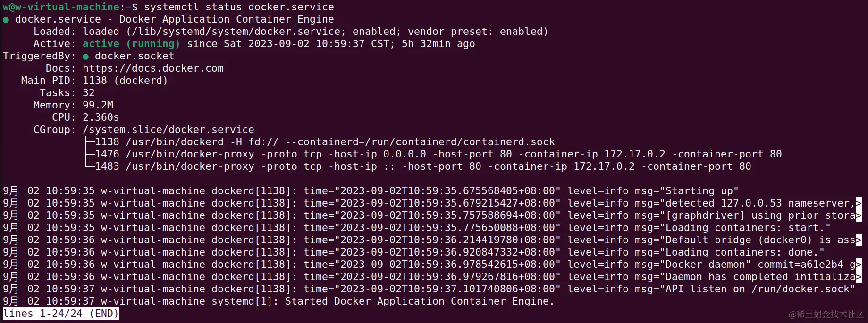Click the green 'active (running)' status text
This screenshot has height=323, width=868.
131,44
